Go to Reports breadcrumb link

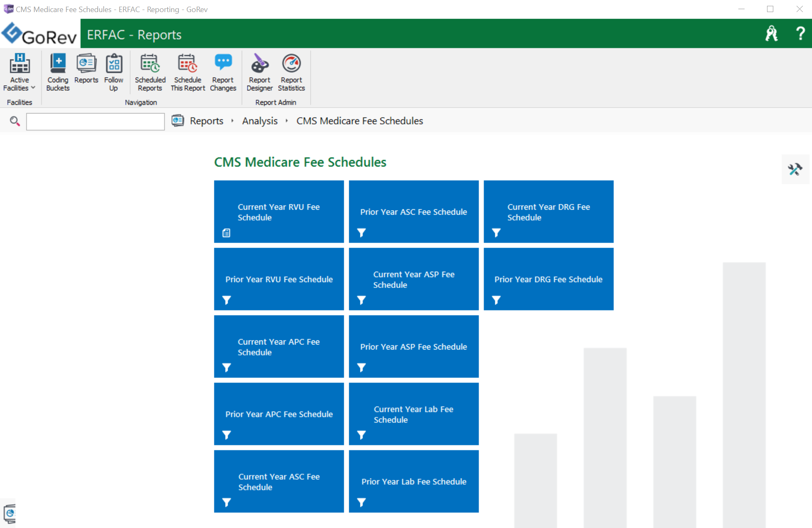pos(206,121)
